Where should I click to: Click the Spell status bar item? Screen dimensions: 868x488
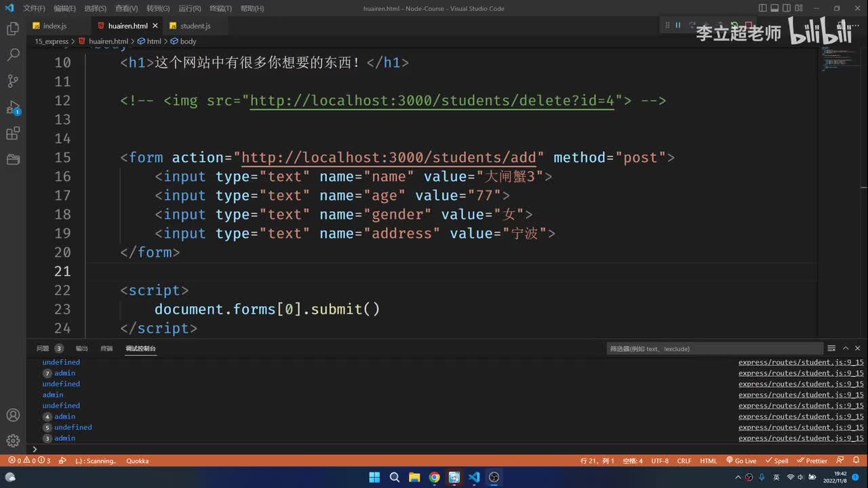[x=776, y=461]
